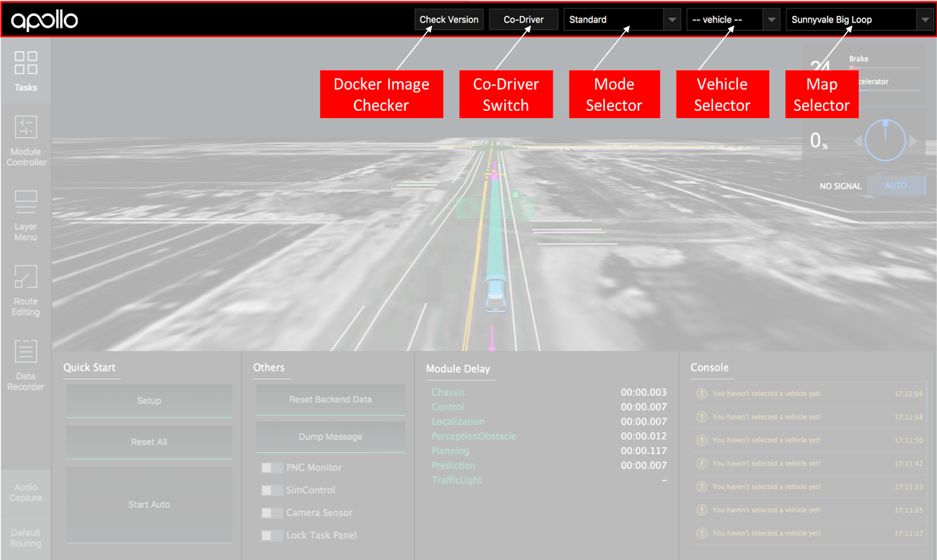Enable the PNC Monitor toggle
The width and height of the screenshot is (937, 560).
point(272,467)
